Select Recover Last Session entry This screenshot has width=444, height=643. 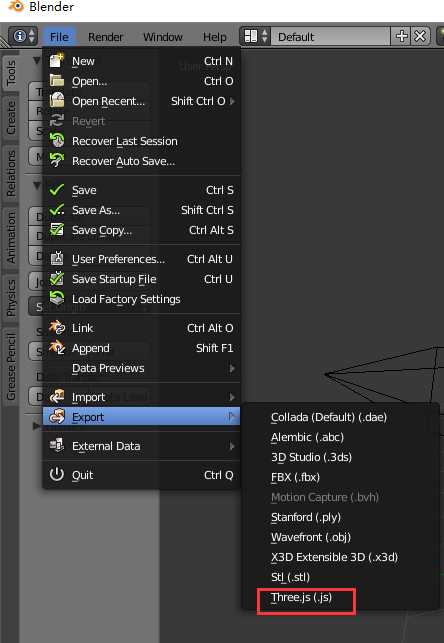point(141,141)
